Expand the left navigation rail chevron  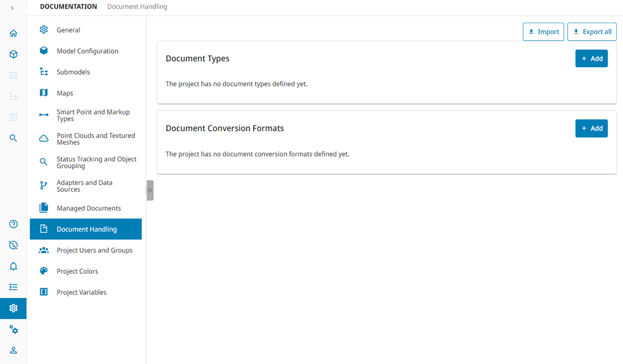[12, 8]
